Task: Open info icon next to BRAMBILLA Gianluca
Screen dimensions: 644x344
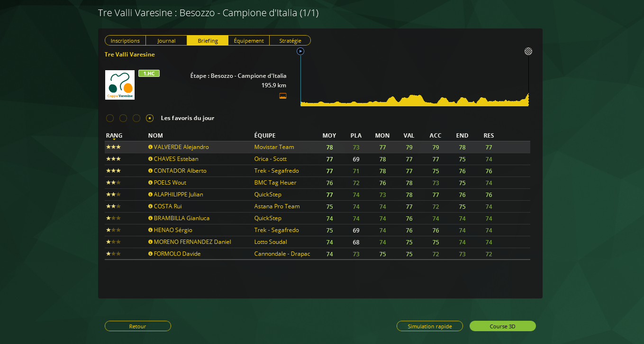Action: click(150, 218)
